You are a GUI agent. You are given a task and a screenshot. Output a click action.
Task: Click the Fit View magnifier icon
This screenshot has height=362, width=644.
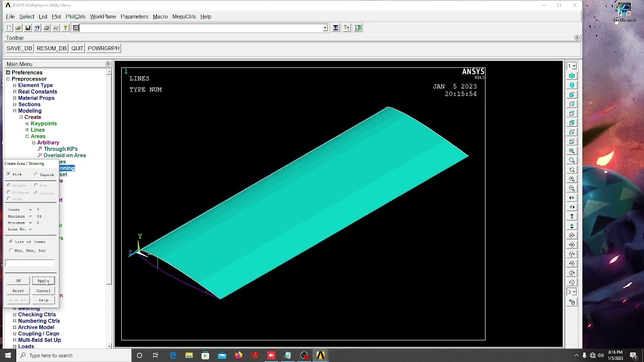572,151
